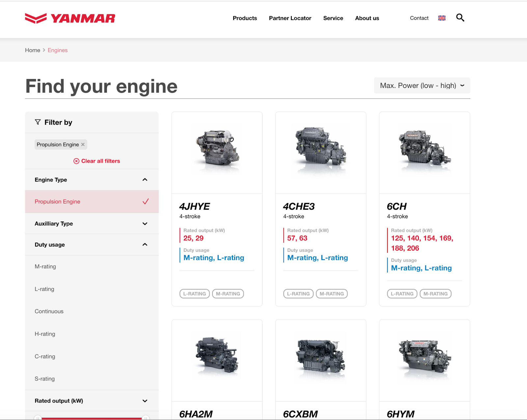Screen dimensions: 527x420
Task: Remove the Propulsion Engine filter chip X
Action: coord(83,144)
